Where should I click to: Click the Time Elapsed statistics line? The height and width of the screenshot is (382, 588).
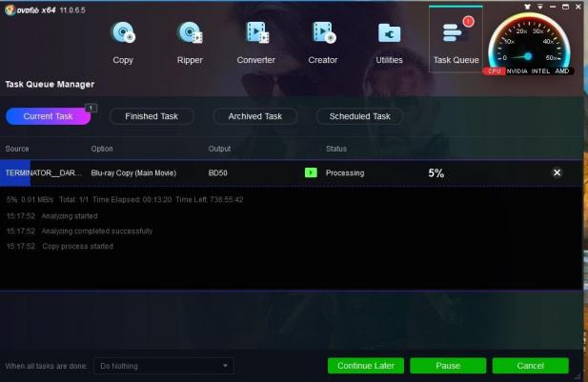(x=125, y=199)
